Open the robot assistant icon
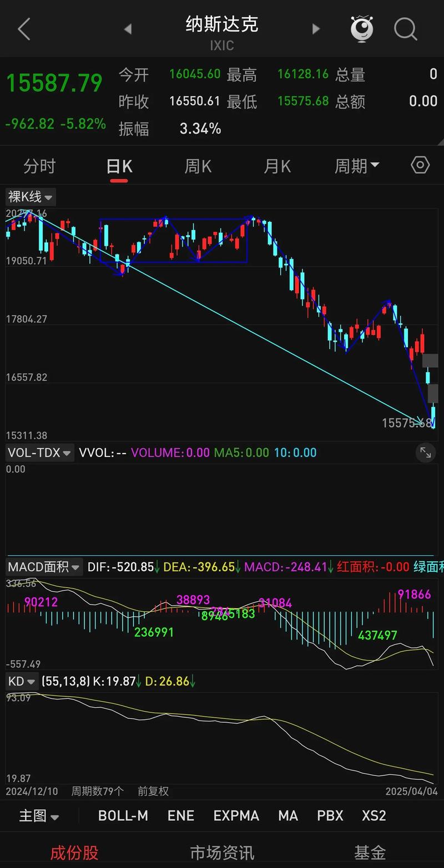 click(362, 28)
